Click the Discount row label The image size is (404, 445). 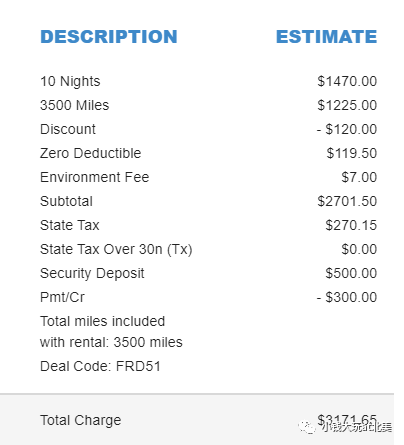point(68,129)
